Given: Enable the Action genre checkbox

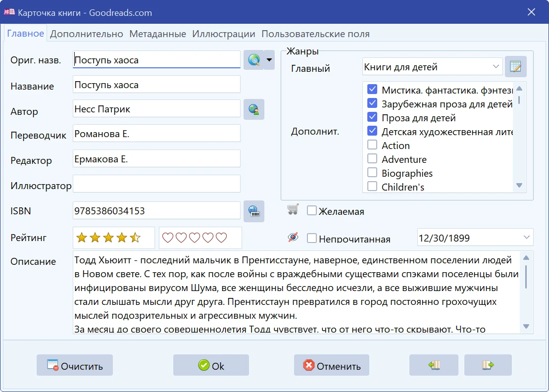Looking at the screenshot, I should (x=372, y=145).
